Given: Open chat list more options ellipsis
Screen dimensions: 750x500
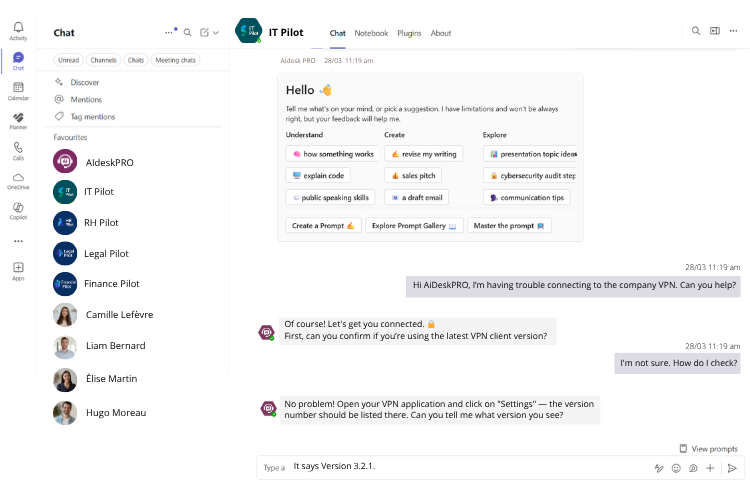Looking at the screenshot, I should 168,32.
